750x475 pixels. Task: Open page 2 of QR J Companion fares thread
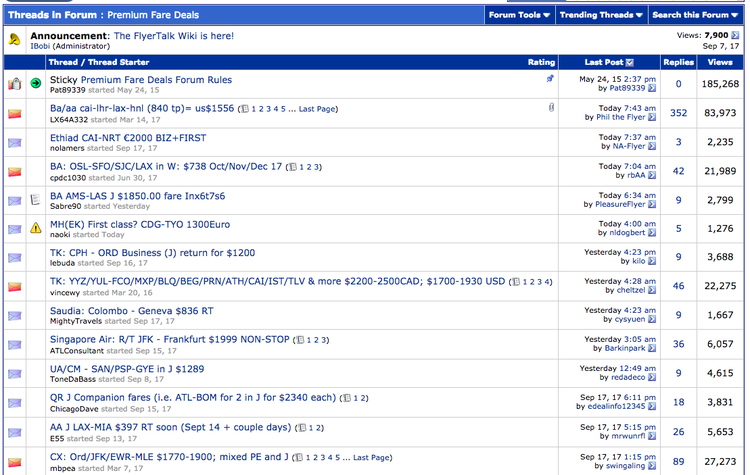363,398
